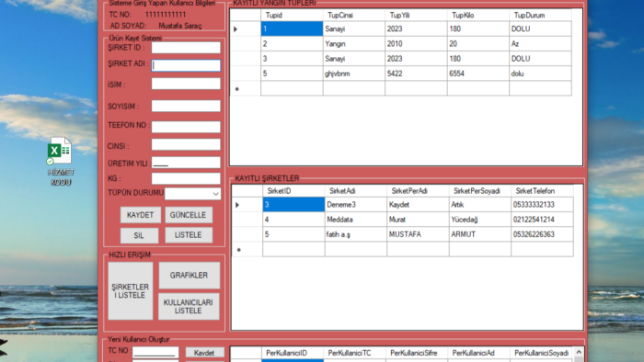Select phone cell 05333332133
The height and width of the screenshot is (362, 644).
click(x=542, y=205)
